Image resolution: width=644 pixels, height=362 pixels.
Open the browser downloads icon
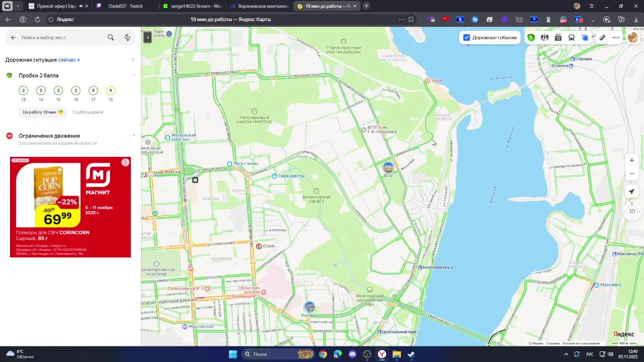pos(636,20)
